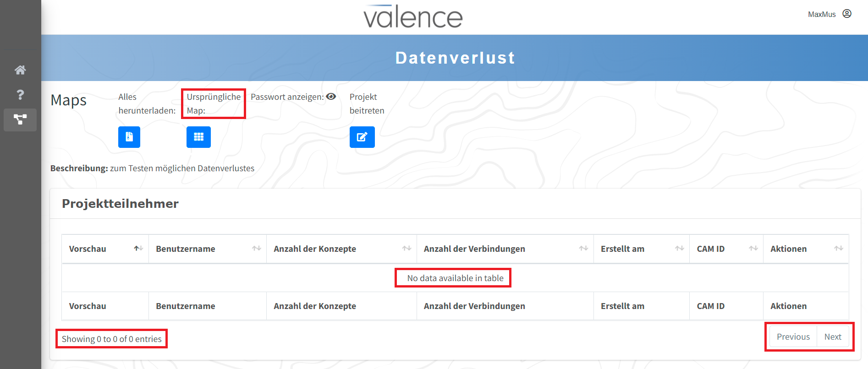Toggle password visibility eye icon

pyautogui.click(x=331, y=97)
